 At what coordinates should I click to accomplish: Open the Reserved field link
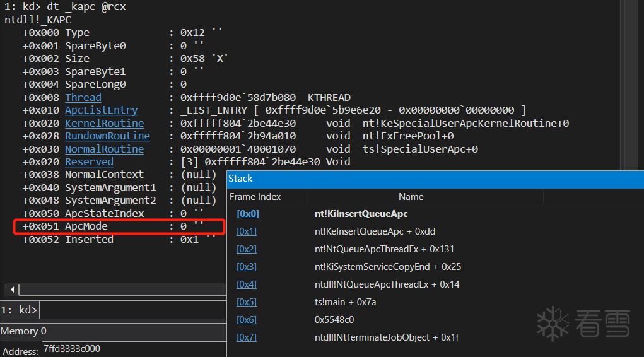point(89,162)
